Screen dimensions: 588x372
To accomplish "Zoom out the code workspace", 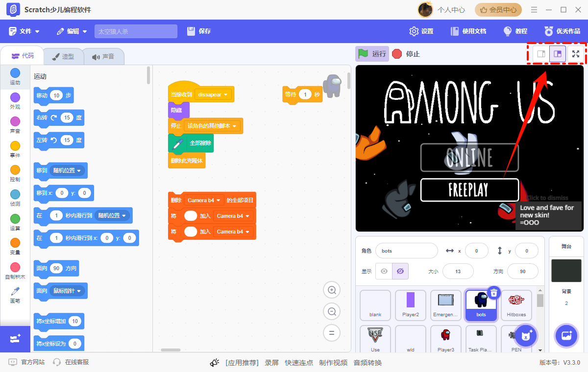I will tap(332, 311).
